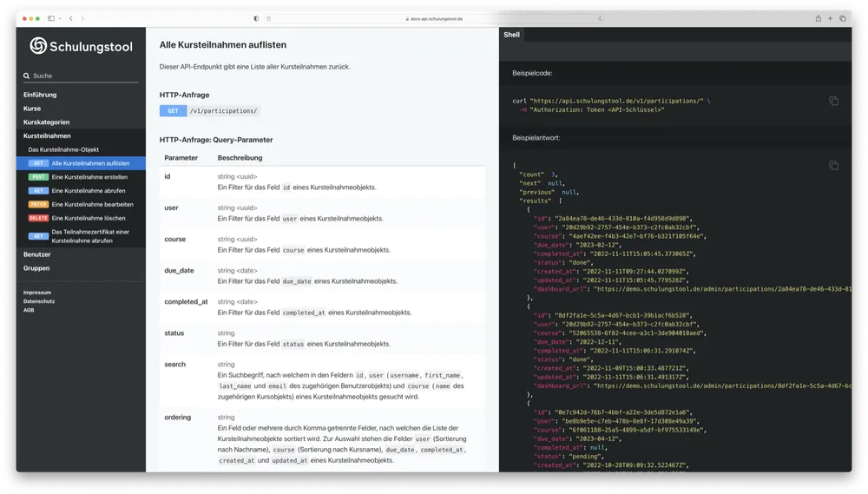Open Eine Kursteilnahme abrufen entry
This screenshot has height=494, width=868.
click(88, 190)
